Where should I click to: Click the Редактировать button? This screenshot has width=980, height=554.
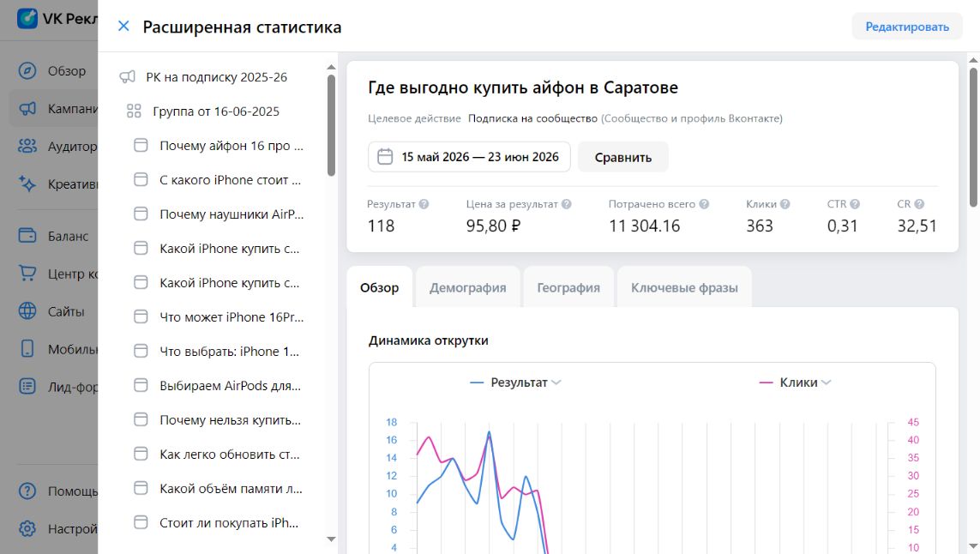[x=907, y=27]
